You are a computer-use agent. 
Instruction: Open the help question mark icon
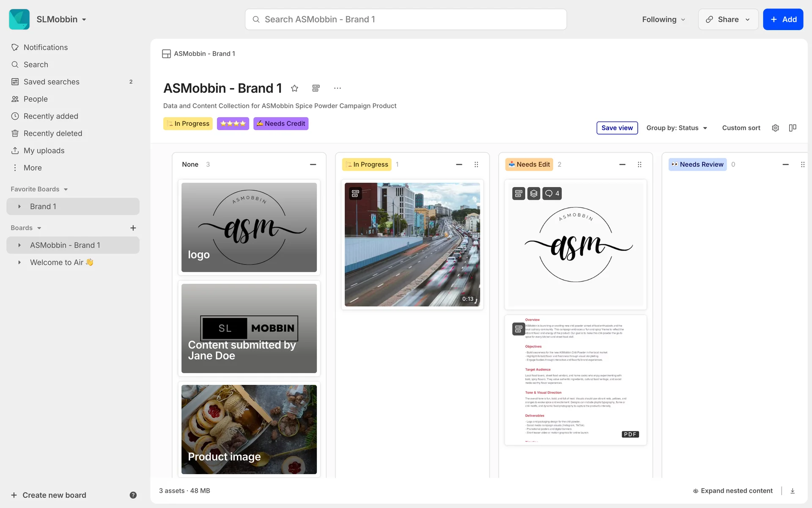coord(133,495)
